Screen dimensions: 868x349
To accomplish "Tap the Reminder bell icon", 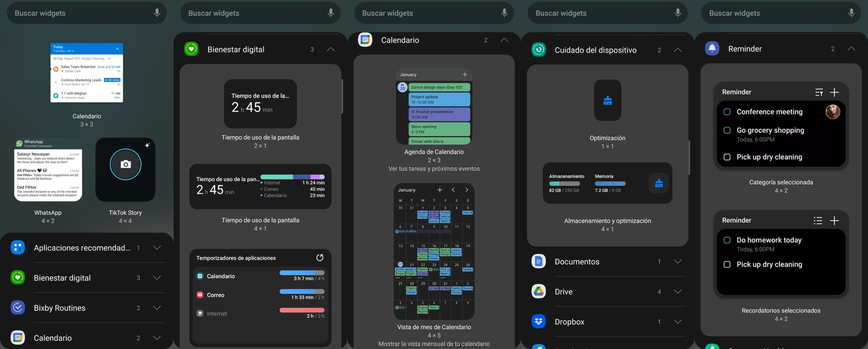I will tap(712, 48).
